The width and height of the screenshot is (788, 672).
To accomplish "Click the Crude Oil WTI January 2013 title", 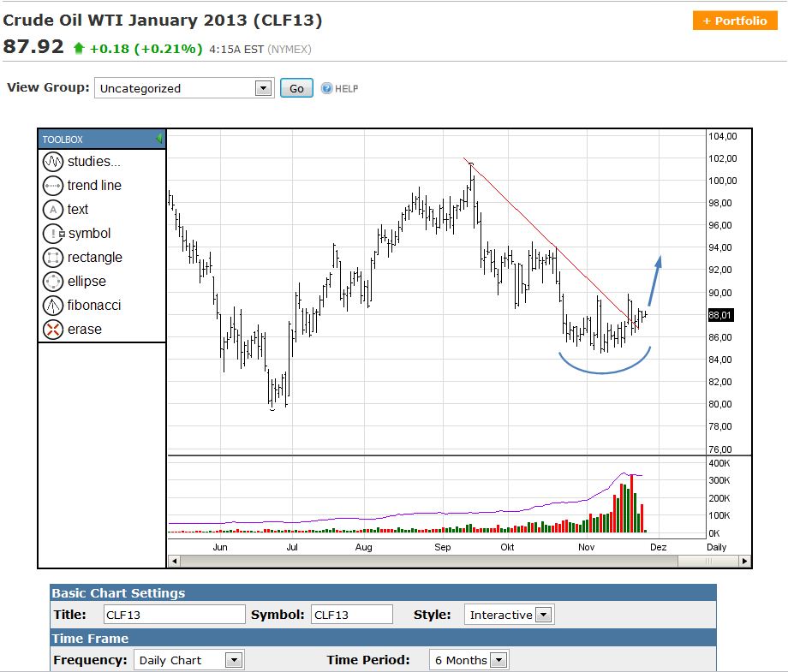I will [x=163, y=21].
